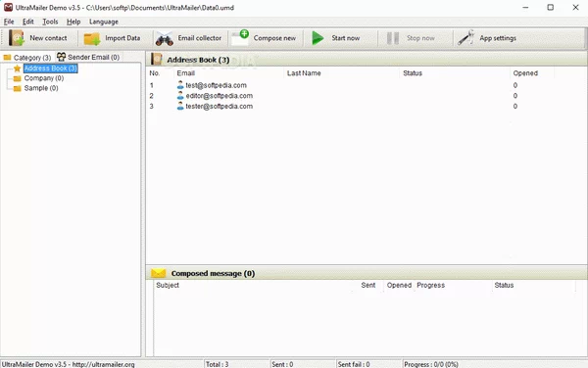Image resolution: width=588 pixels, height=368 pixels.
Task: Open the Help menu
Action: coord(73,22)
